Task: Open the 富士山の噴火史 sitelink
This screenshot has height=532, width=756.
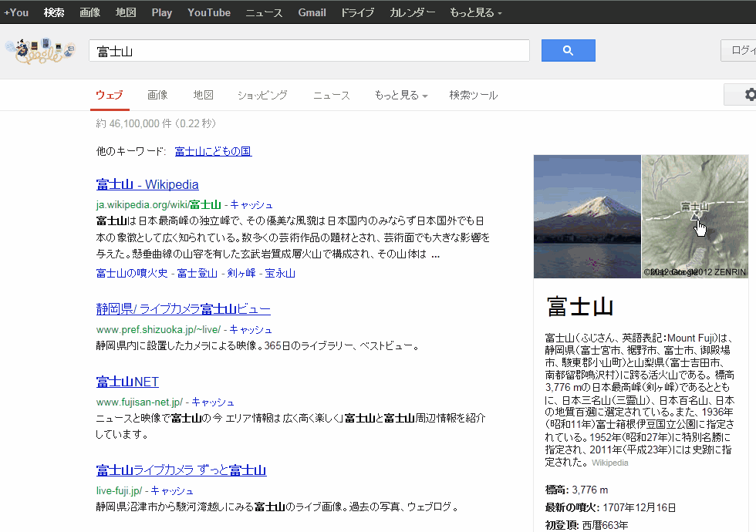Action: point(131,273)
